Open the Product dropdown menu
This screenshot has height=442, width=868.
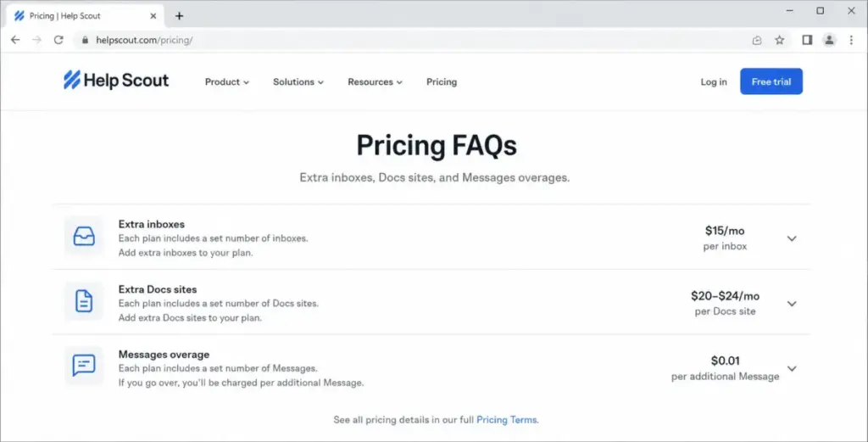(227, 82)
